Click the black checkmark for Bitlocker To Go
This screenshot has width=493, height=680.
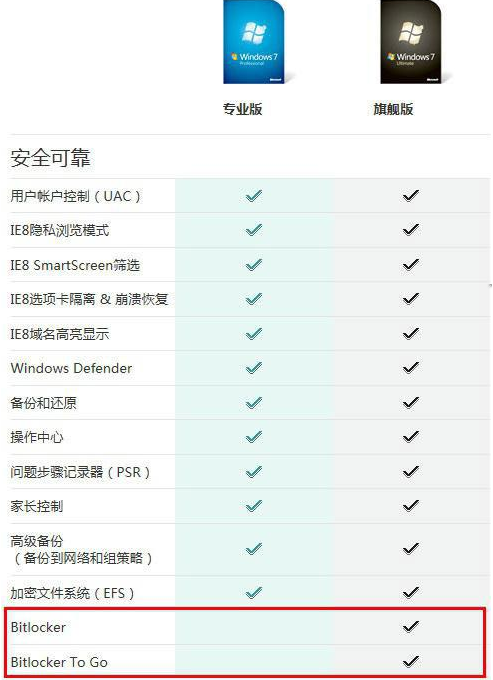point(411,661)
